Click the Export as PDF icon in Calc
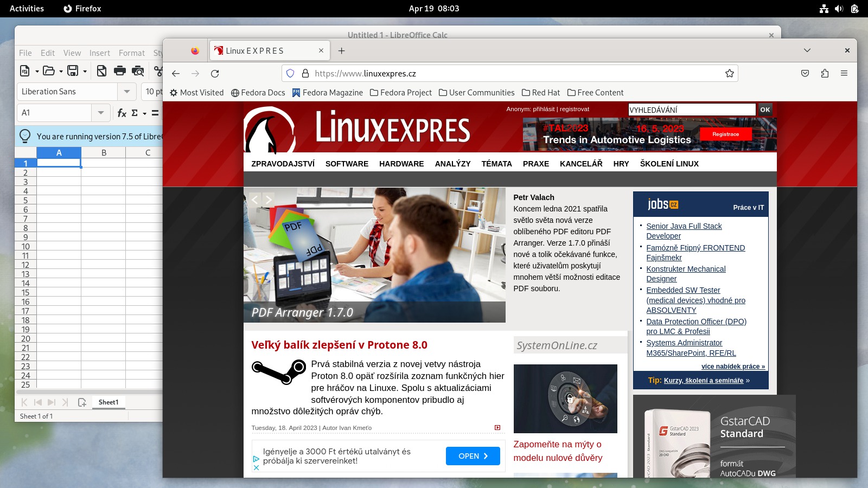 (x=101, y=70)
